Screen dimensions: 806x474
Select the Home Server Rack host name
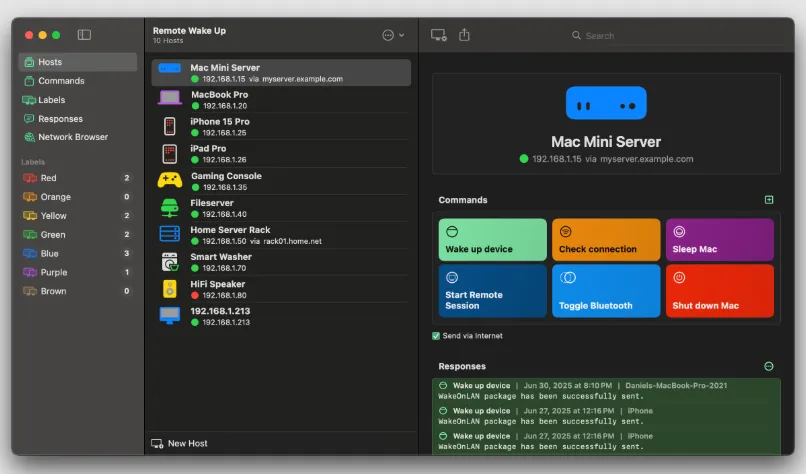(230, 230)
